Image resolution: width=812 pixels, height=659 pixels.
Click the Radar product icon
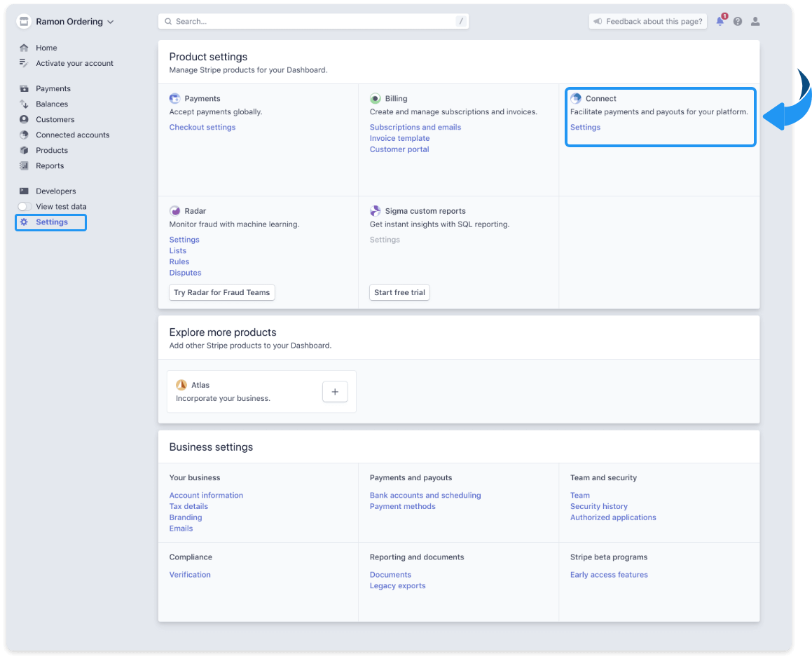[x=174, y=211]
